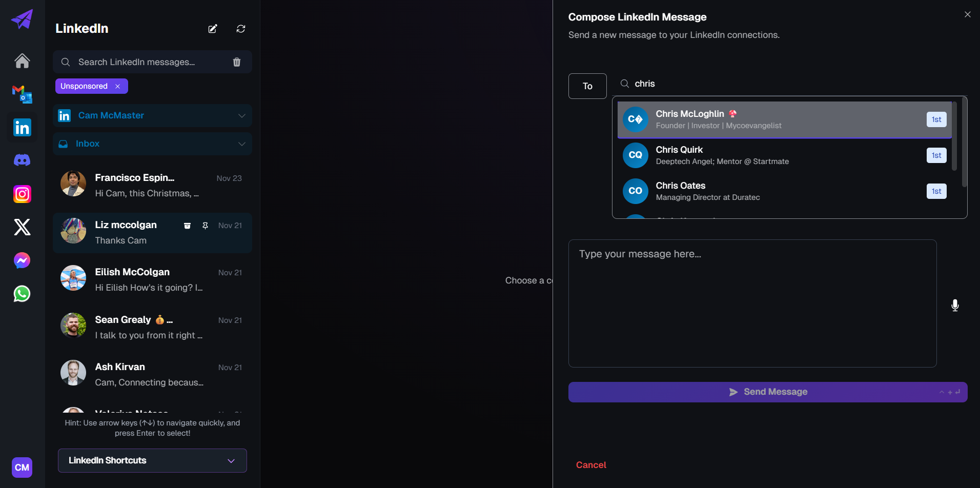Open Instagram from the left sidebar
Viewport: 980px width, 488px height.
click(x=22, y=194)
